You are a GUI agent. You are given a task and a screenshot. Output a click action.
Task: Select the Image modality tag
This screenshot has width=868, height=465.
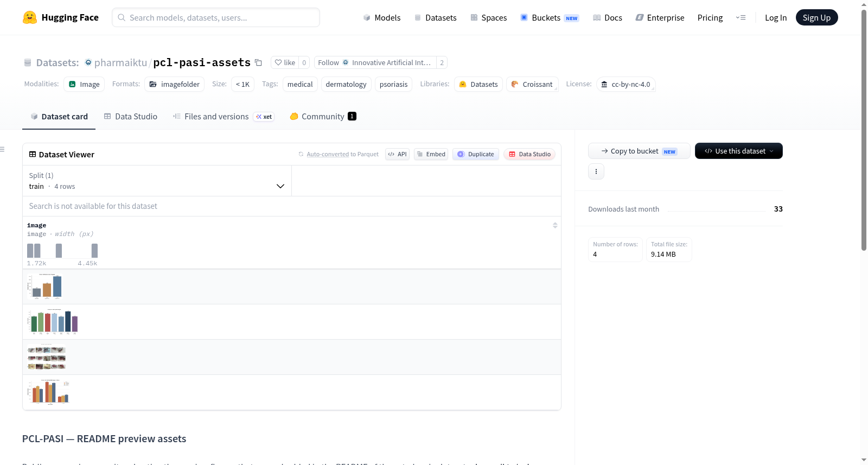84,84
